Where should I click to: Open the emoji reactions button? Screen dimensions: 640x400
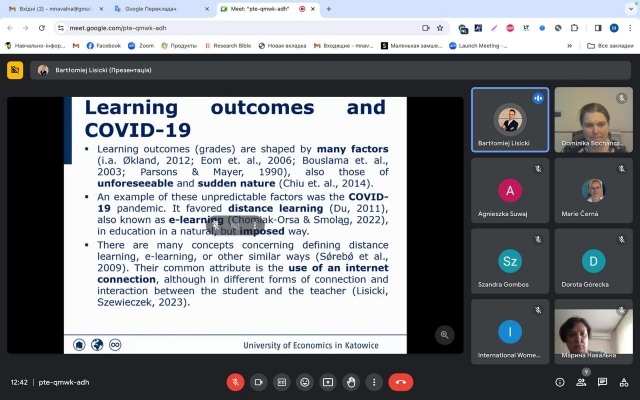305,382
